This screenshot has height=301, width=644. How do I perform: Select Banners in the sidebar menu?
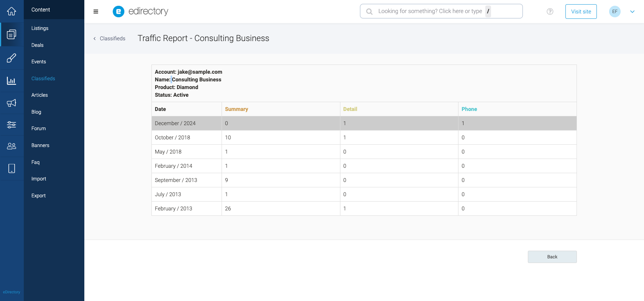[x=40, y=146]
